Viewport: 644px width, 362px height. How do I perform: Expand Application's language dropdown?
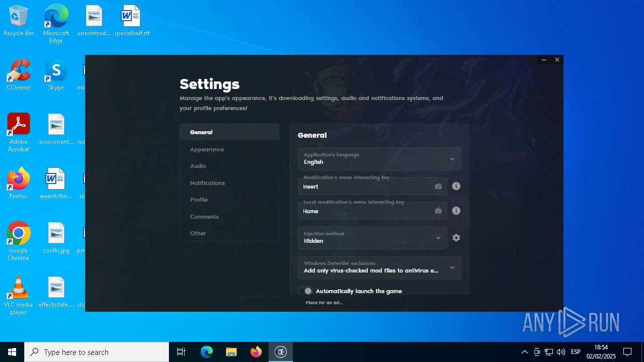point(379,159)
